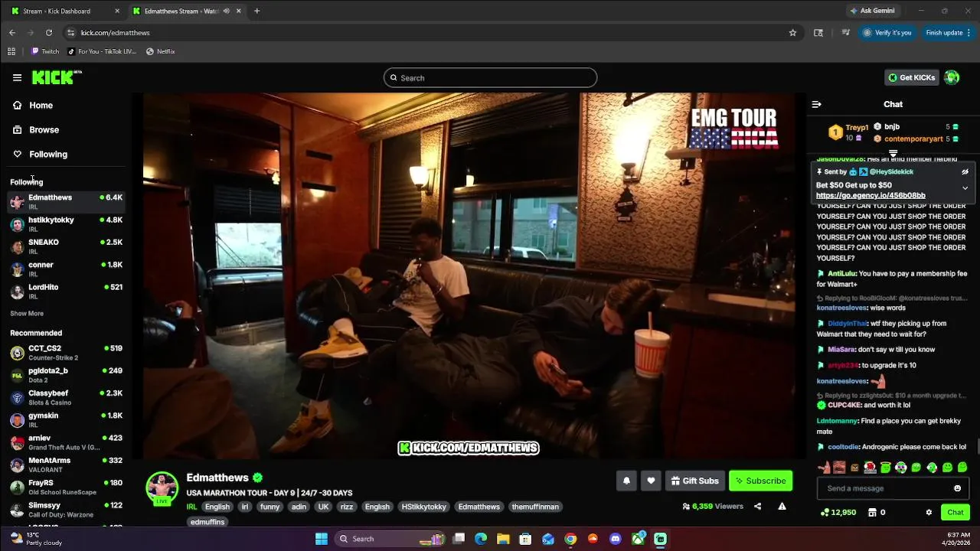Open chat settings gear icon
980x551 pixels.
[x=929, y=513]
